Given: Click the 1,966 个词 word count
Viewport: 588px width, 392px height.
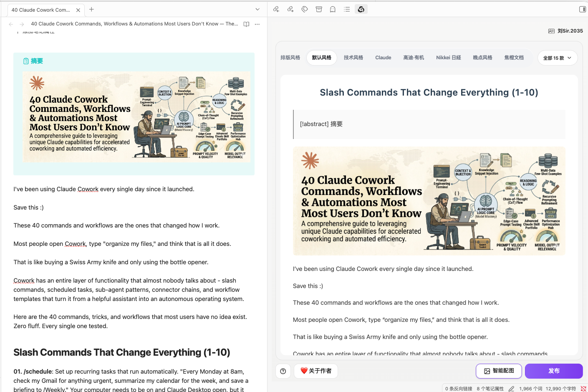Looking at the screenshot, I should click(x=531, y=389).
